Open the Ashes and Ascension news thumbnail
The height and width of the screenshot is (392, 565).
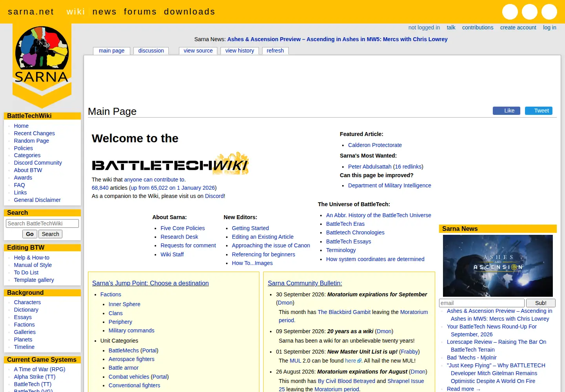point(498,266)
